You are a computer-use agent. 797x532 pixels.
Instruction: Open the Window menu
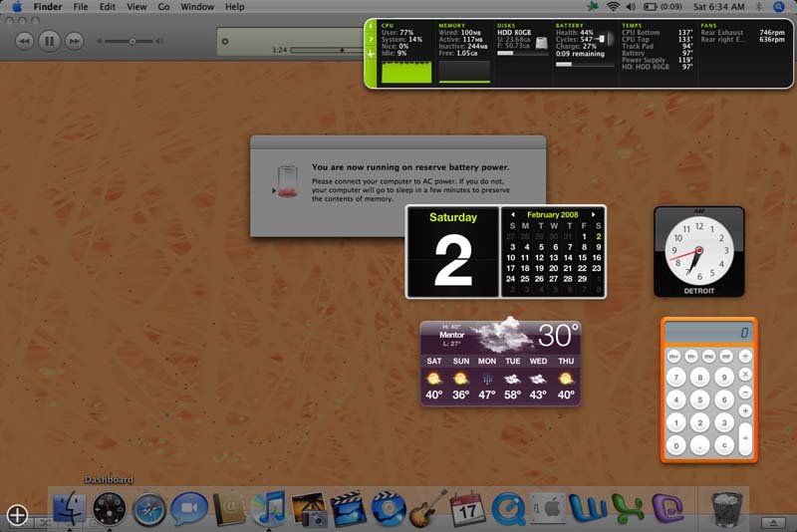pyautogui.click(x=197, y=7)
